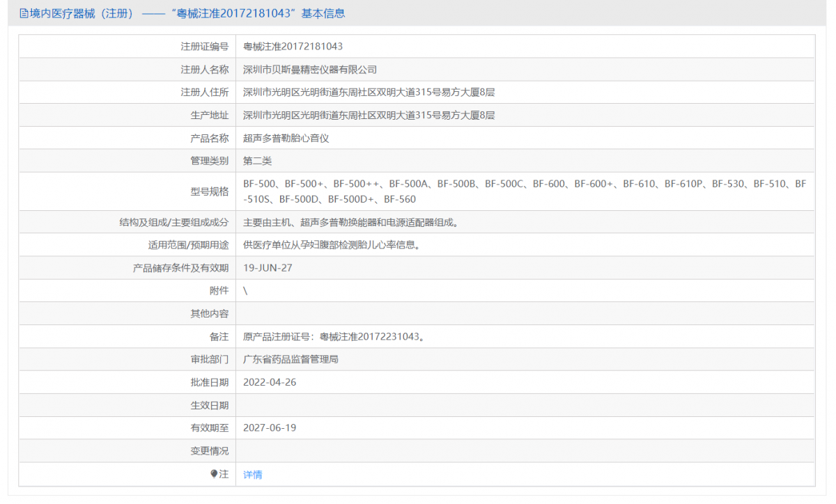Viewport: 836px width, 504px height.
Task: Click the expiry date 2027-06-19
Action: (270, 428)
